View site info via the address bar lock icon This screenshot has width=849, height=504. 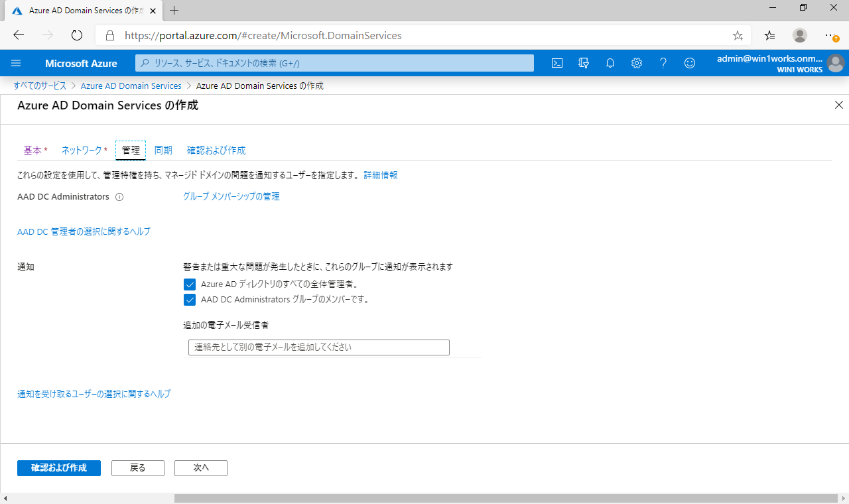pyautogui.click(x=110, y=35)
